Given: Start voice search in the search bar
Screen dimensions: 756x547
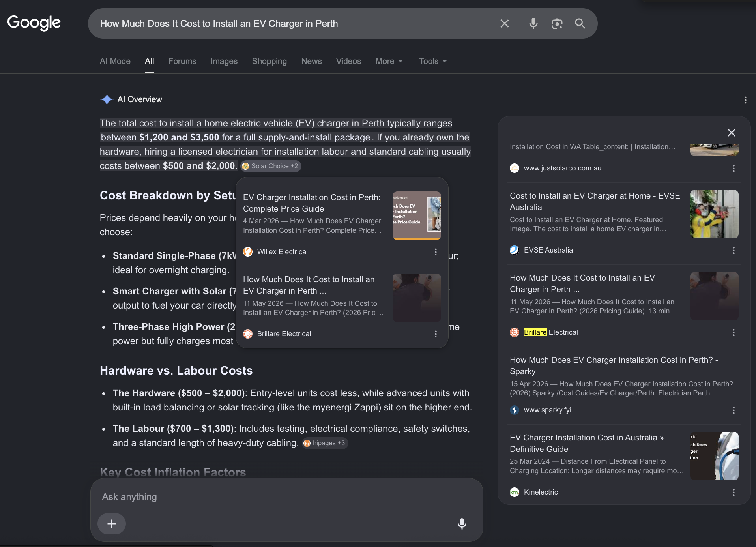Looking at the screenshot, I should click(x=533, y=24).
